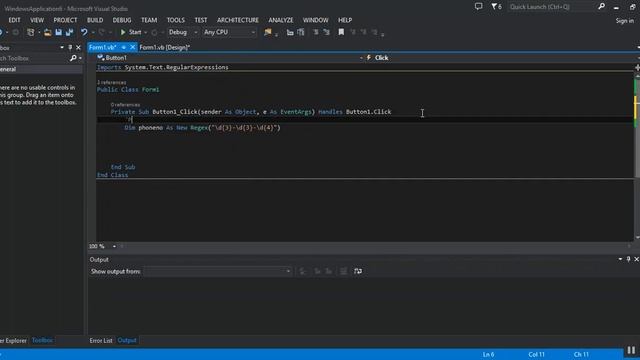Screen dimensions: 640x360
Task: Close the Toolbox panel
Action: coord(78,47)
